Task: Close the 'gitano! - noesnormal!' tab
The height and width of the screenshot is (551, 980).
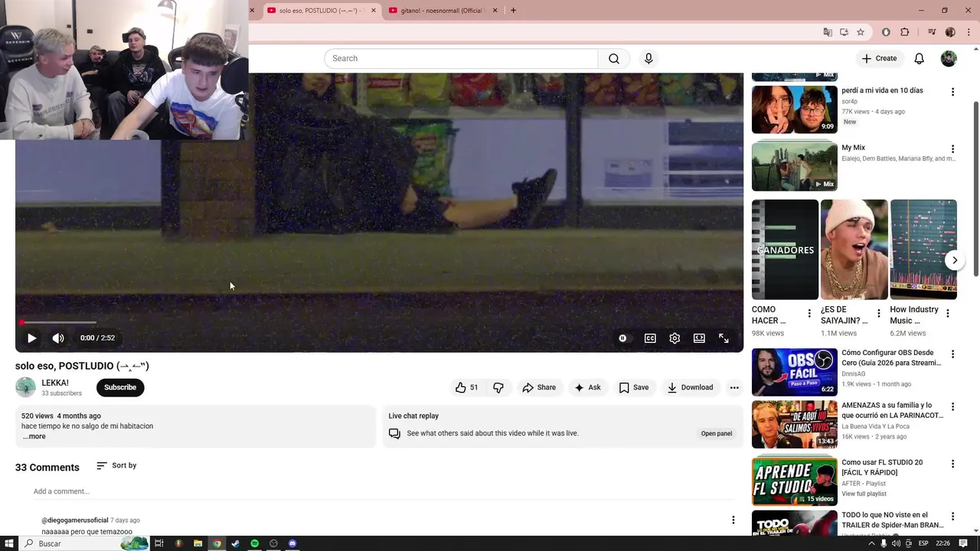Action: point(495,11)
